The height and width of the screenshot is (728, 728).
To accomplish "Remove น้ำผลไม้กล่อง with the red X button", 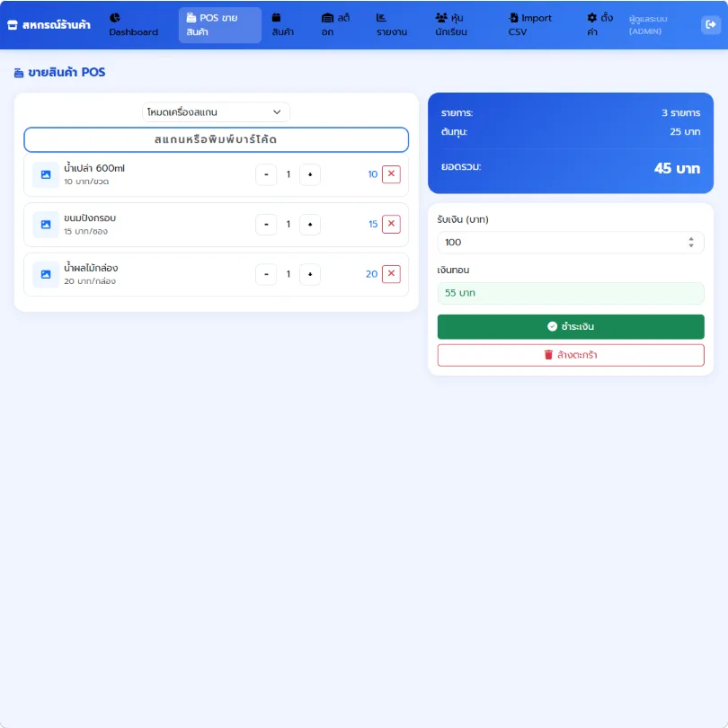I will [391, 274].
